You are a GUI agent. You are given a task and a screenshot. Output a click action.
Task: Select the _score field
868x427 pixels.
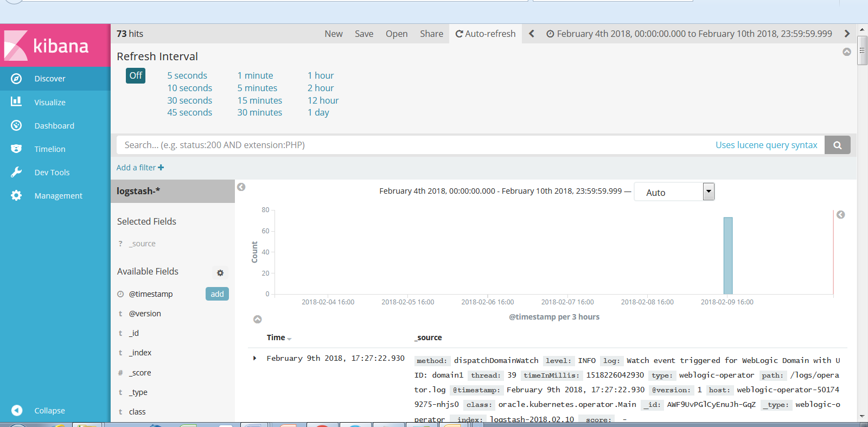click(x=140, y=373)
